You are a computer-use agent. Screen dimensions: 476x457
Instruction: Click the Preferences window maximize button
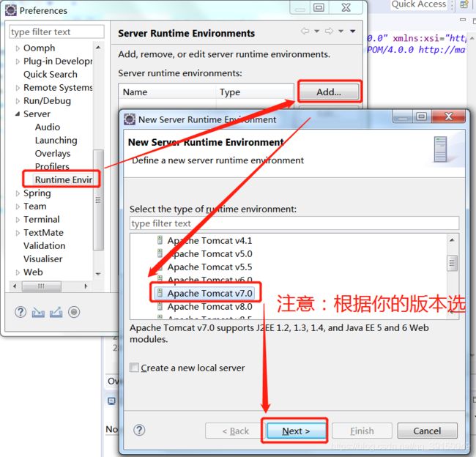(319, 7)
